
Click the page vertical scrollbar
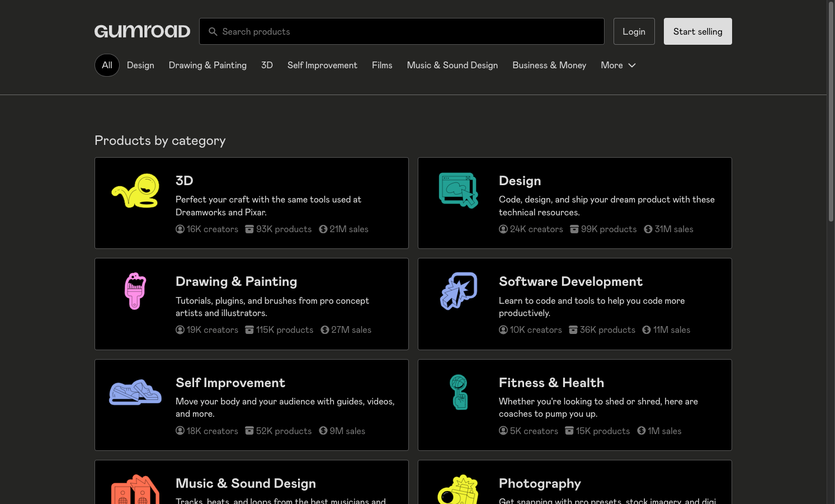click(x=831, y=112)
